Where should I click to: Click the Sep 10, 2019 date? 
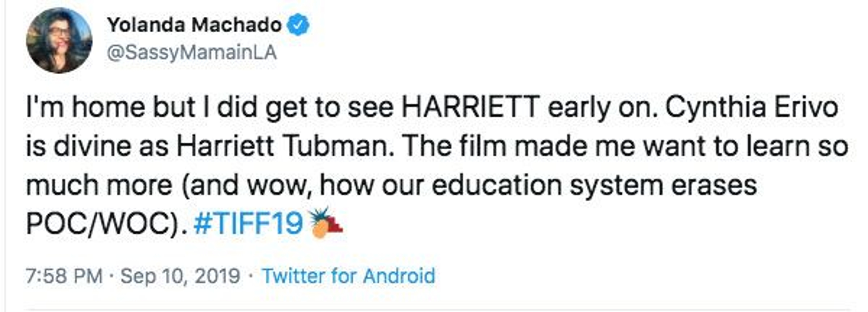[x=180, y=276]
